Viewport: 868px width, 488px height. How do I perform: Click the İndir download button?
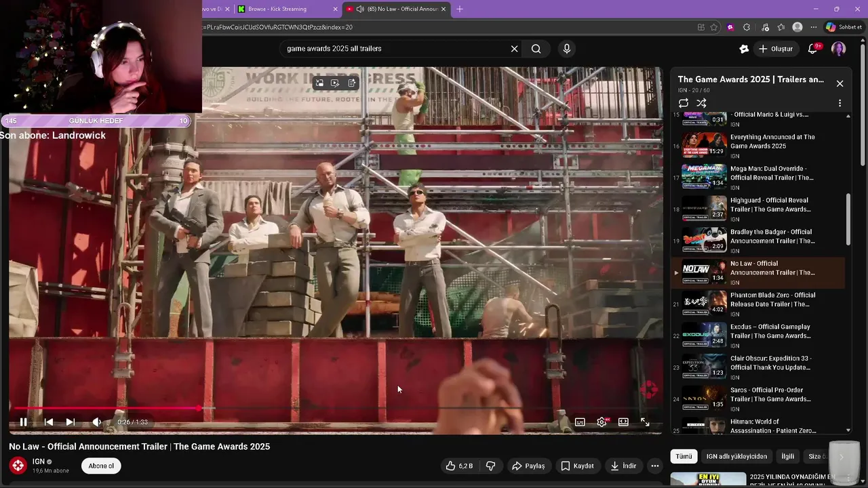coord(623,466)
